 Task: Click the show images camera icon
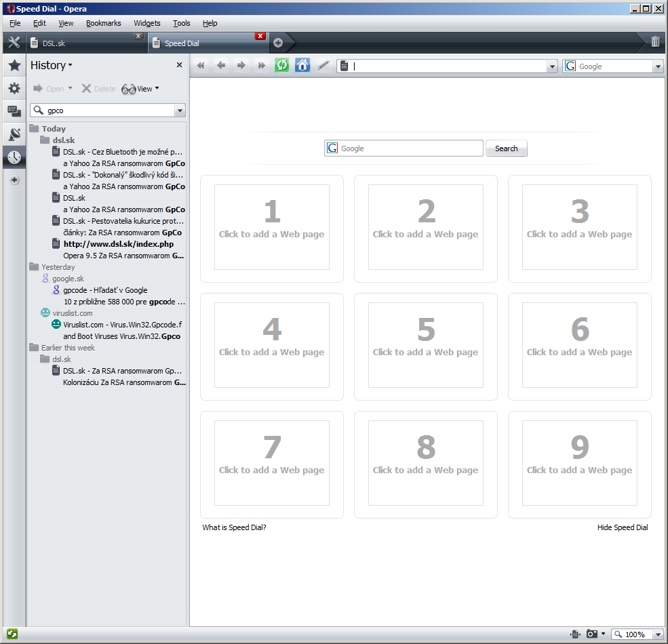click(x=592, y=634)
